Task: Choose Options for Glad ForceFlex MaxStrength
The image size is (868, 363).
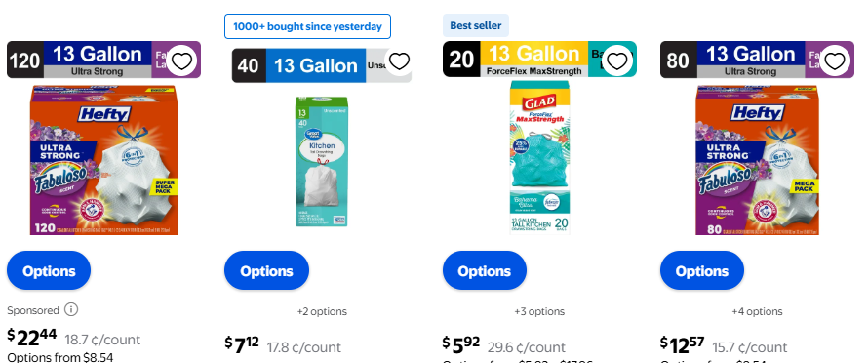Action: (x=485, y=270)
